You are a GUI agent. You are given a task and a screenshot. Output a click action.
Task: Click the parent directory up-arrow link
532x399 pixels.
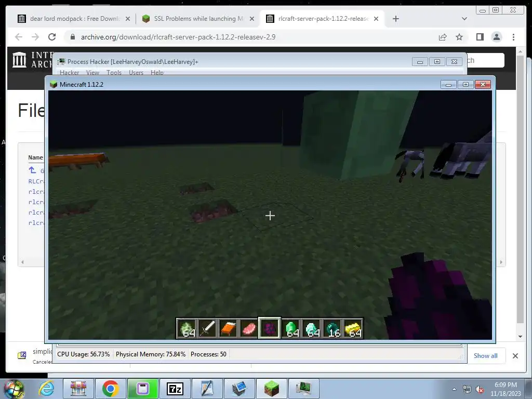coord(32,170)
